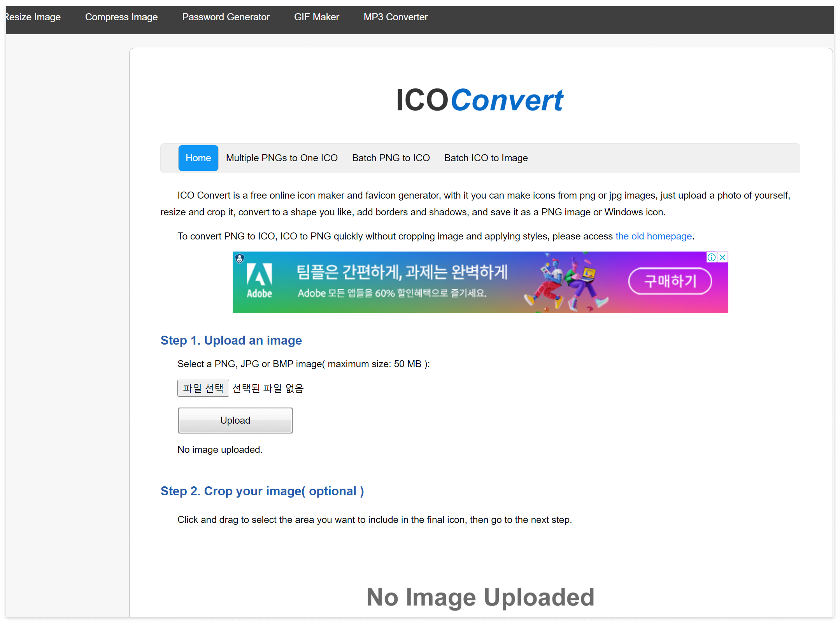
Task: Click the Adobe ad headline text
Action: [x=402, y=272]
